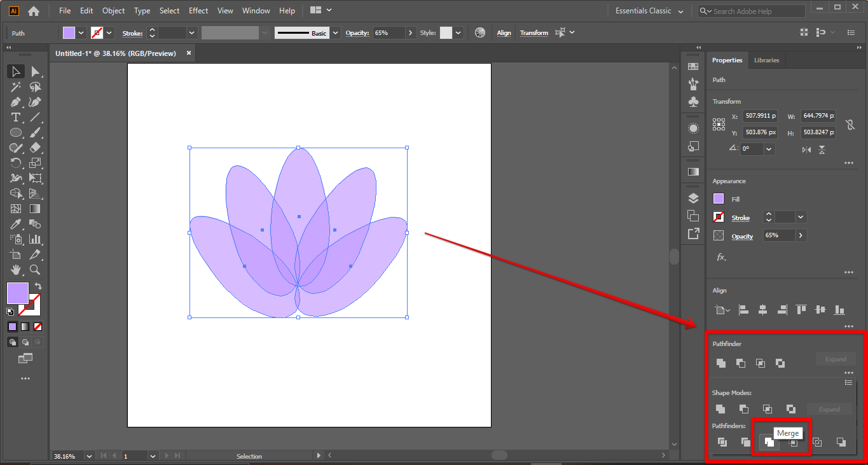Click the Horizontal Align Left icon
Viewport: 868px width, 465px height.
coord(744,310)
